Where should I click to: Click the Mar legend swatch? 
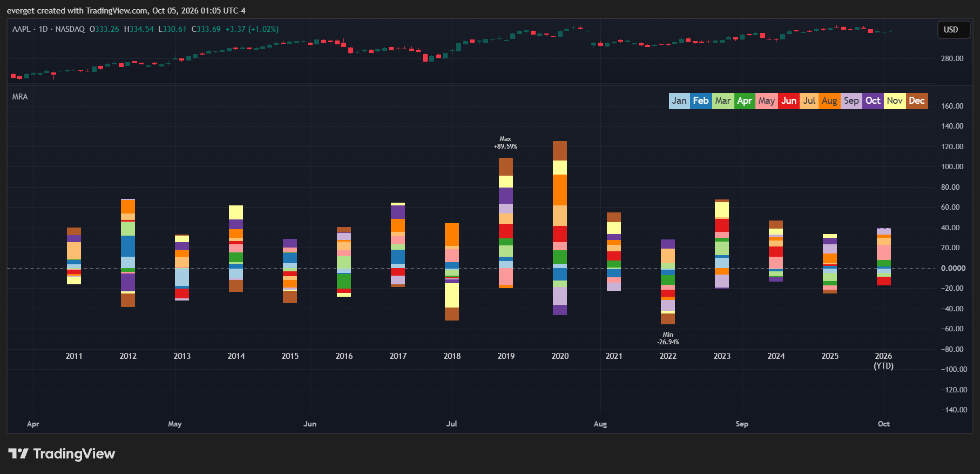click(x=723, y=101)
